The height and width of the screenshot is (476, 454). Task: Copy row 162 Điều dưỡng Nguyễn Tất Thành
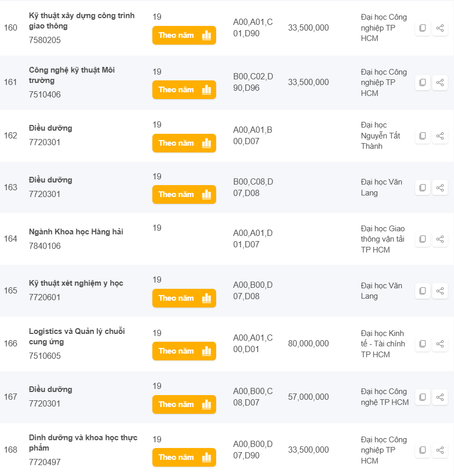(x=422, y=136)
